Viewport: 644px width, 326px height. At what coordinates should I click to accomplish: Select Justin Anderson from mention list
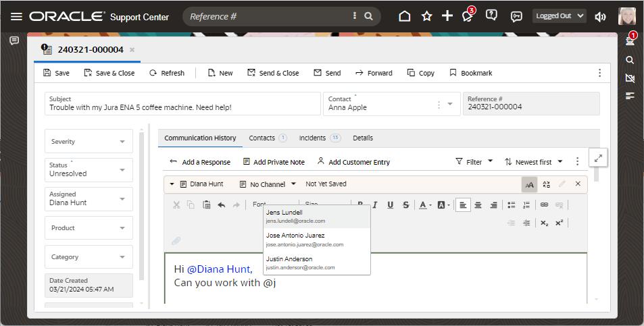[317, 263]
